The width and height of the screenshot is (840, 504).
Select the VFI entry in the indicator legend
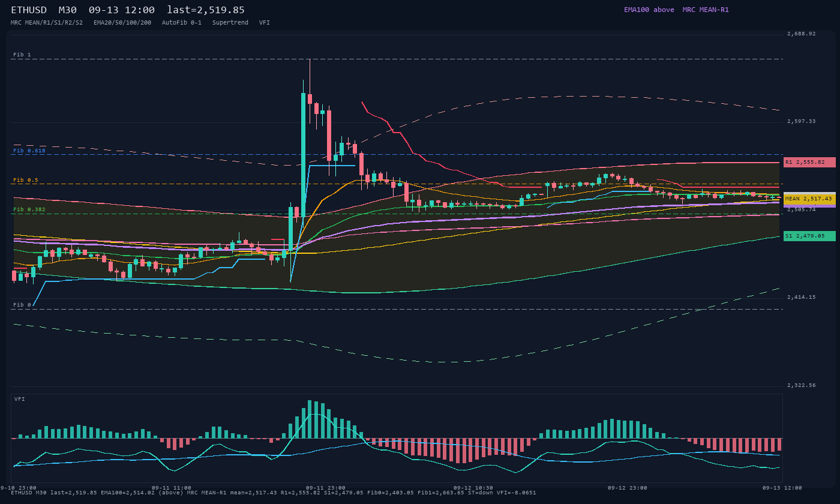[265, 22]
